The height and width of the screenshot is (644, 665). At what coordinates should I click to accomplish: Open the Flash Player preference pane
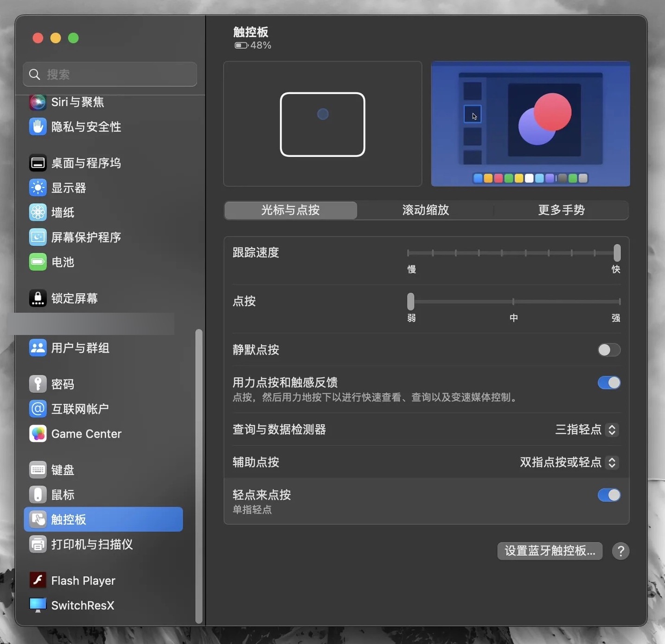click(x=83, y=580)
